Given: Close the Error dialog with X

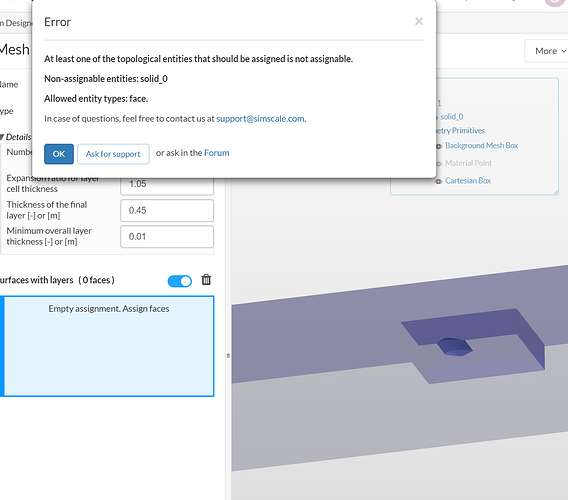Looking at the screenshot, I should [419, 22].
